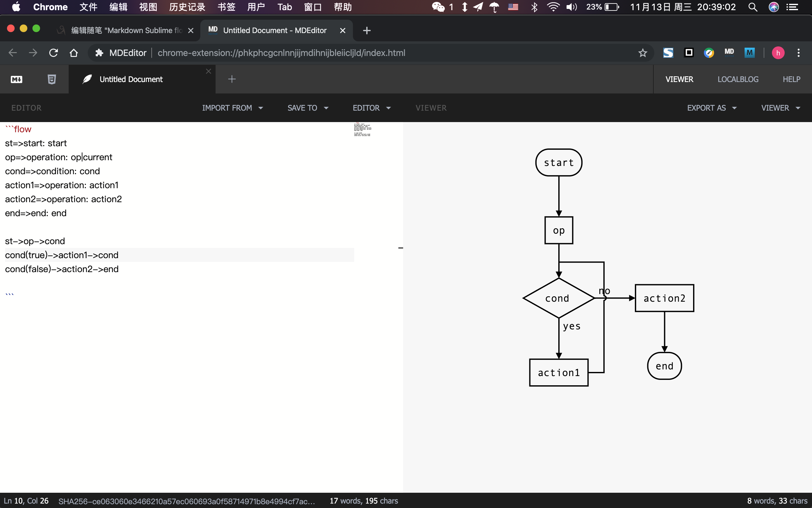Viewport: 812px width, 508px height.
Task: Click the HELP link
Action: click(x=791, y=79)
